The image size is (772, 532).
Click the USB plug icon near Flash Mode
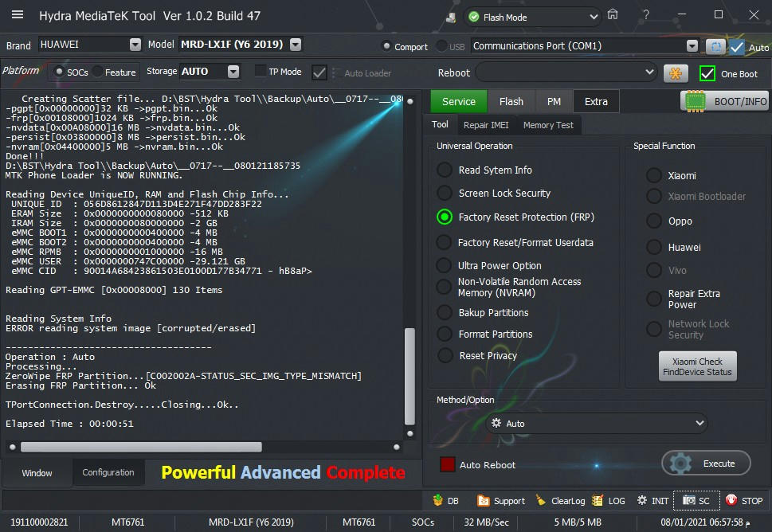pyautogui.click(x=450, y=18)
